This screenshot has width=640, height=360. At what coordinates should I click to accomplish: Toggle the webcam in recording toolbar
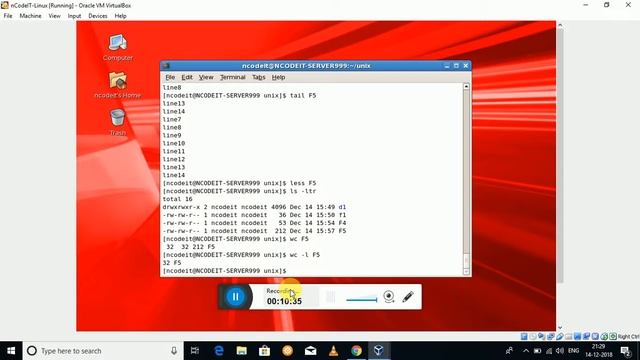click(389, 297)
